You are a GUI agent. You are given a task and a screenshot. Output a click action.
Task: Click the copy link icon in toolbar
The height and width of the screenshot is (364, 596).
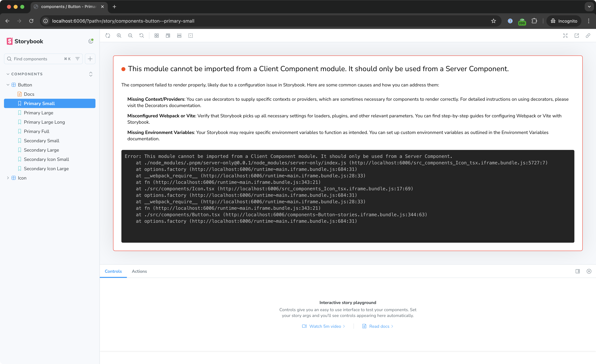point(588,36)
